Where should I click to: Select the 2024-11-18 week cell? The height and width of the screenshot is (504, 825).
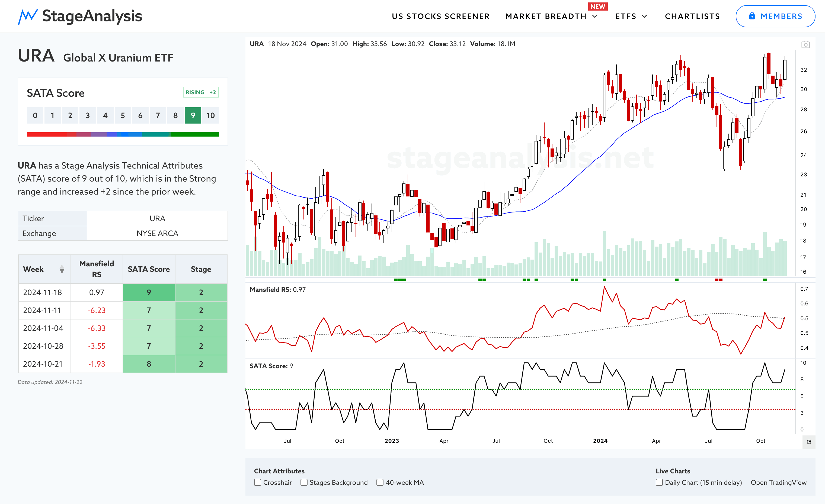click(x=44, y=292)
